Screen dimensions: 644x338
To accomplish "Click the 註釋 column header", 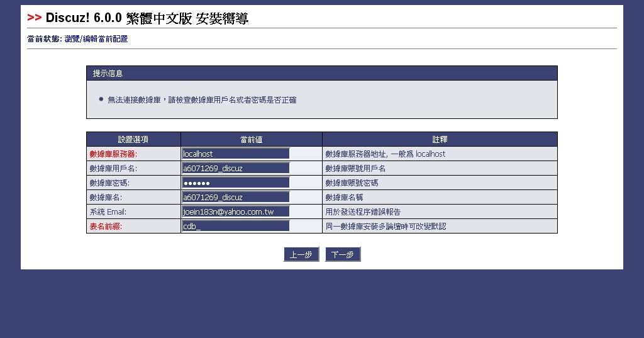I will click(440, 139).
